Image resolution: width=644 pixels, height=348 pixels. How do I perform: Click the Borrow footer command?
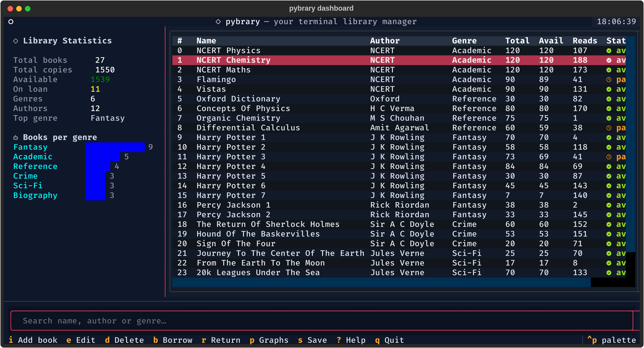pos(173,340)
